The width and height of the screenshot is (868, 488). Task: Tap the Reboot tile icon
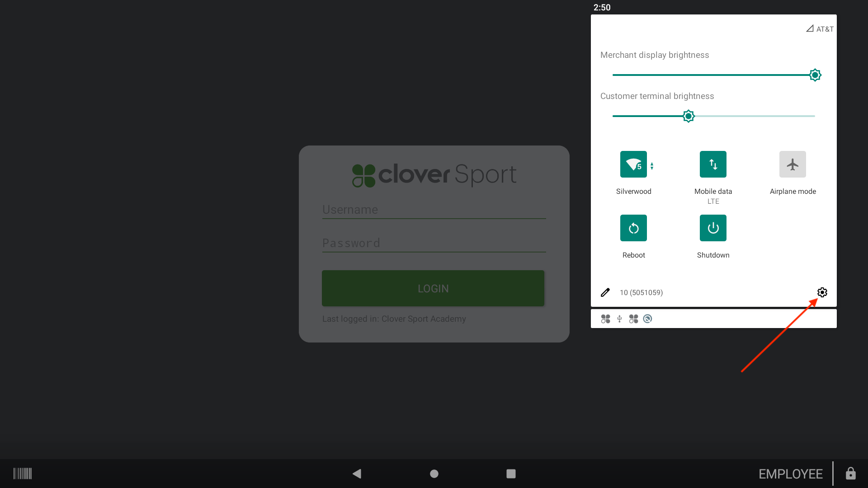point(633,228)
